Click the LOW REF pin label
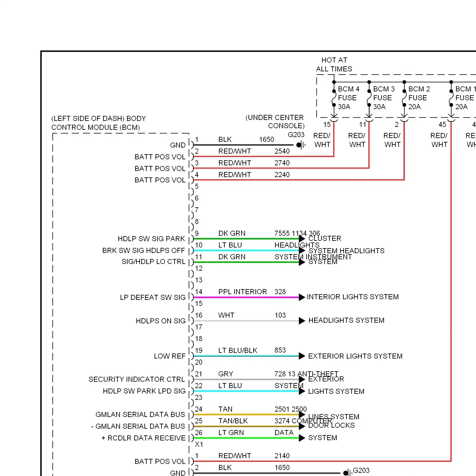Viewport: 476px width, 476px height. pos(169,356)
